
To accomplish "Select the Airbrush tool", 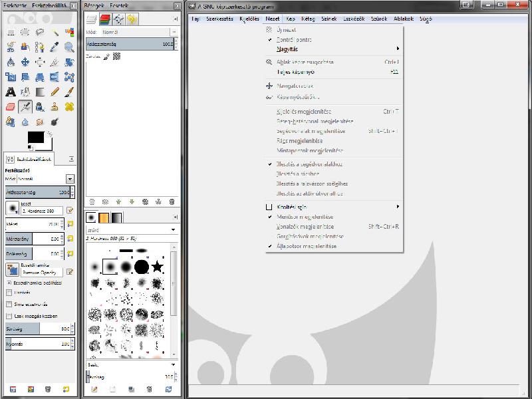I will [x=25, y=107].
